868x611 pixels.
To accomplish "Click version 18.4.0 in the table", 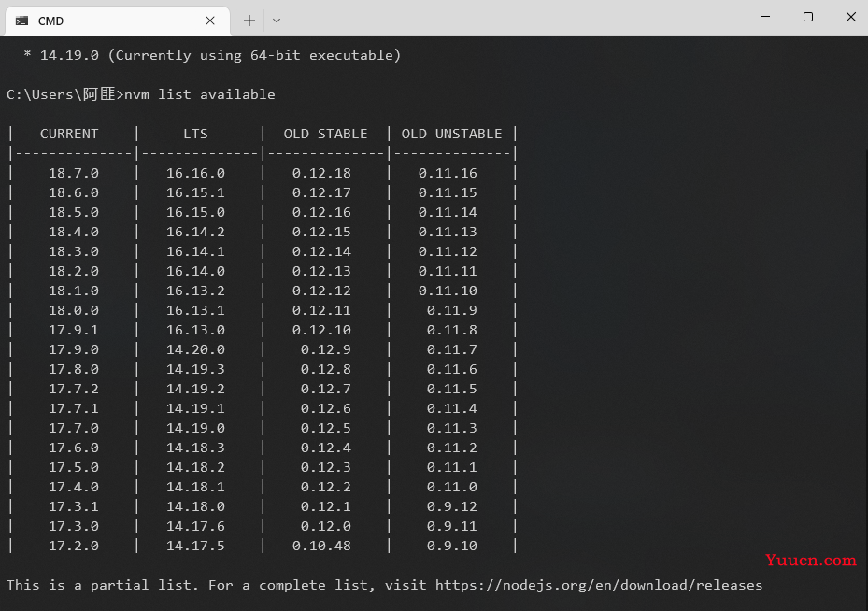I will click(x=74, y=232).
